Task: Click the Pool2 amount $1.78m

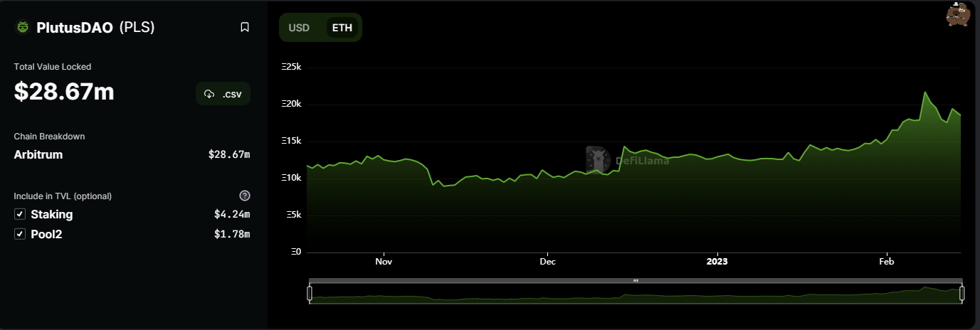Action: tap(232, 234)
